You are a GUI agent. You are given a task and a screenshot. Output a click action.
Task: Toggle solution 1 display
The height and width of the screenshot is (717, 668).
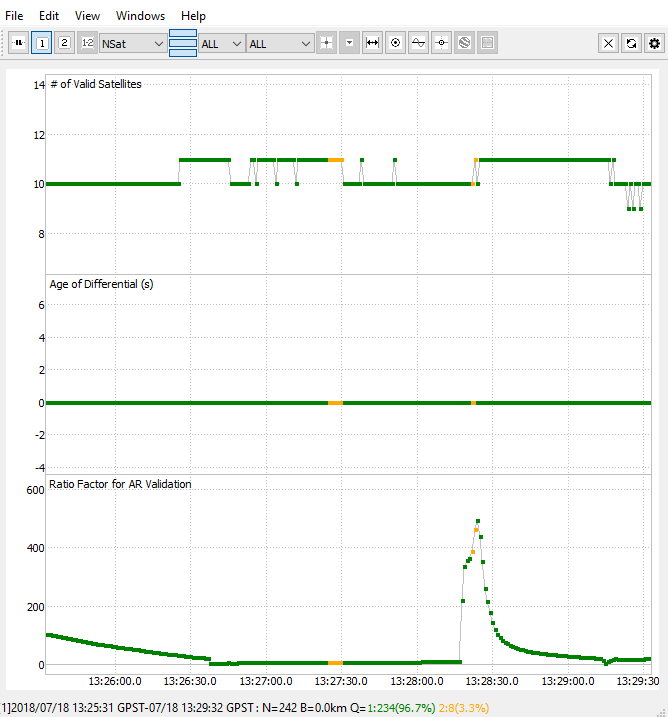[x=42, y=43]
